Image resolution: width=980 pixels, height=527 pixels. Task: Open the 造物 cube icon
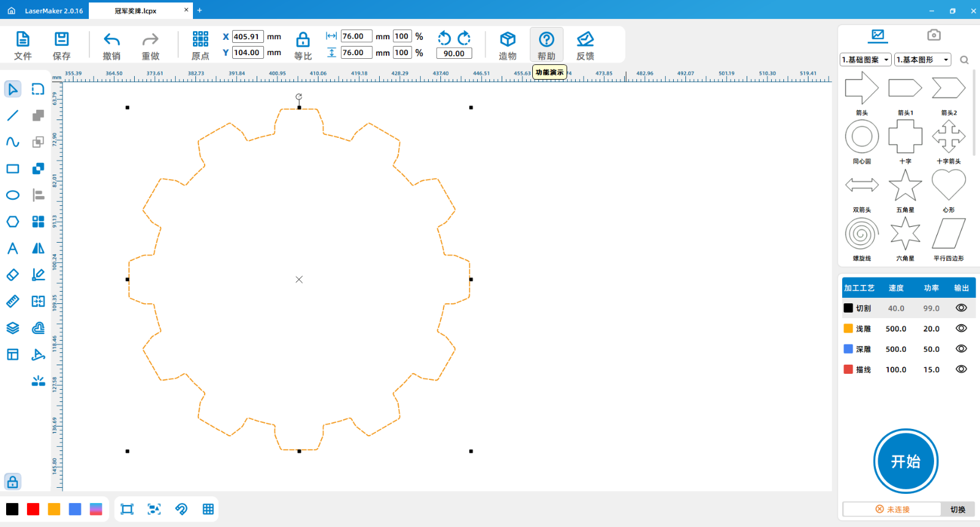507,40
